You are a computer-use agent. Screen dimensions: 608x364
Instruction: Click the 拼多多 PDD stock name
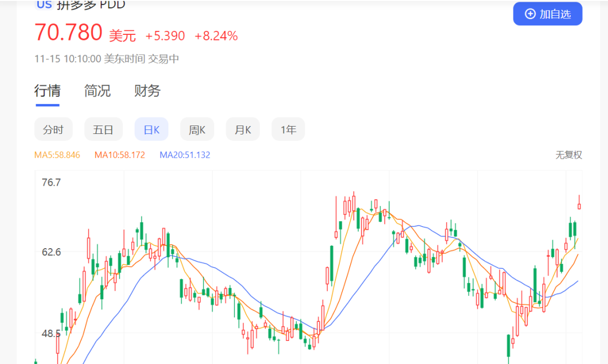[x=91, y=5]
